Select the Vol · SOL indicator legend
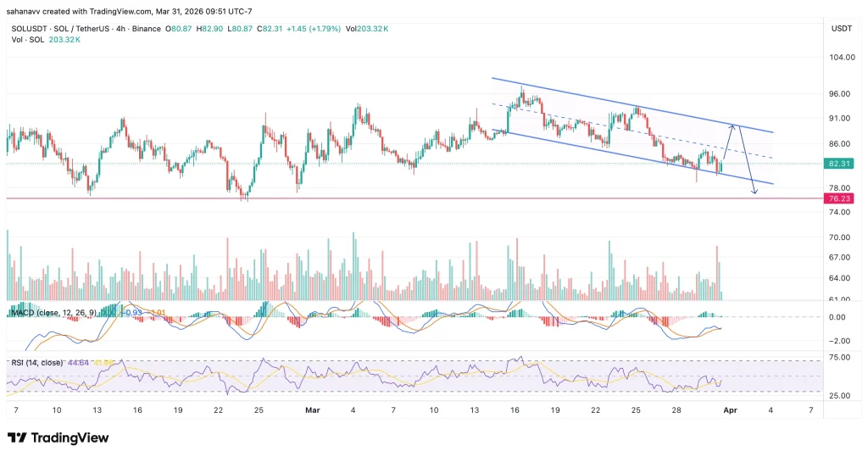The image size is (868, 457). [25, 39]
